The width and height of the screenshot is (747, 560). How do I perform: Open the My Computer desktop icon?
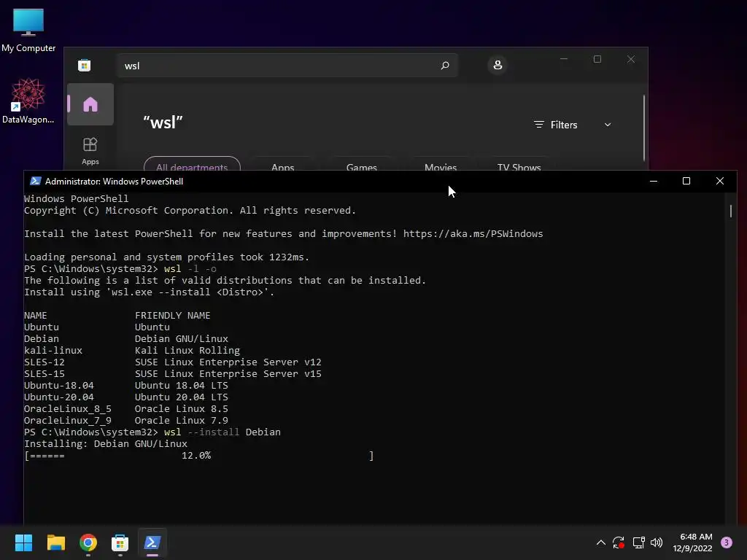point(28,29)
